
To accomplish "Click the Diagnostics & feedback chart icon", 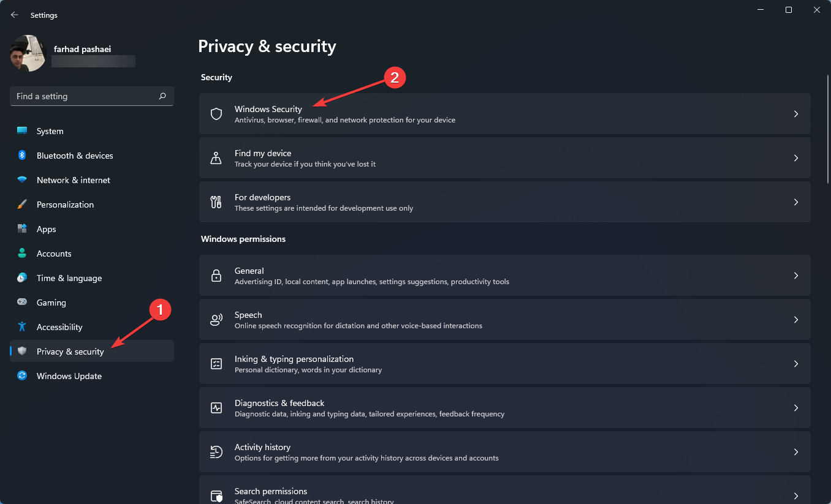I will coord(216,407).
